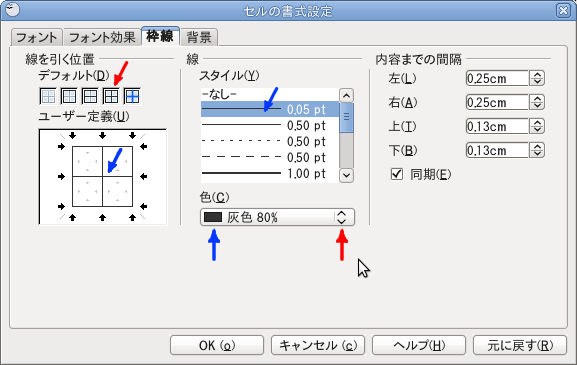Select the 枠線 tab
Image resolution: width=577 pixels, height=365 pixels.
160,36
